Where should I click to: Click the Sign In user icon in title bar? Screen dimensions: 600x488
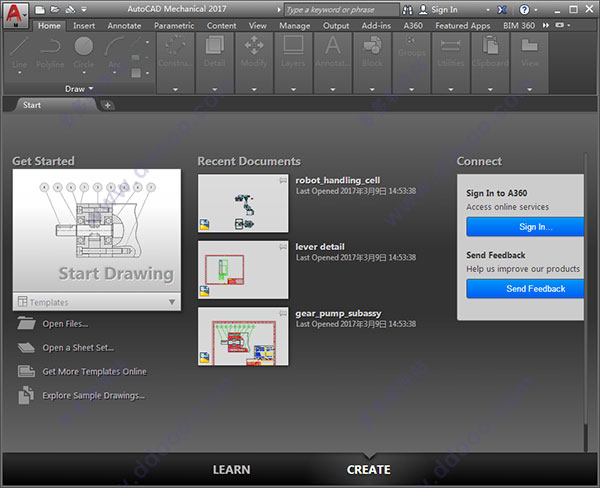[x=423, y=10]
